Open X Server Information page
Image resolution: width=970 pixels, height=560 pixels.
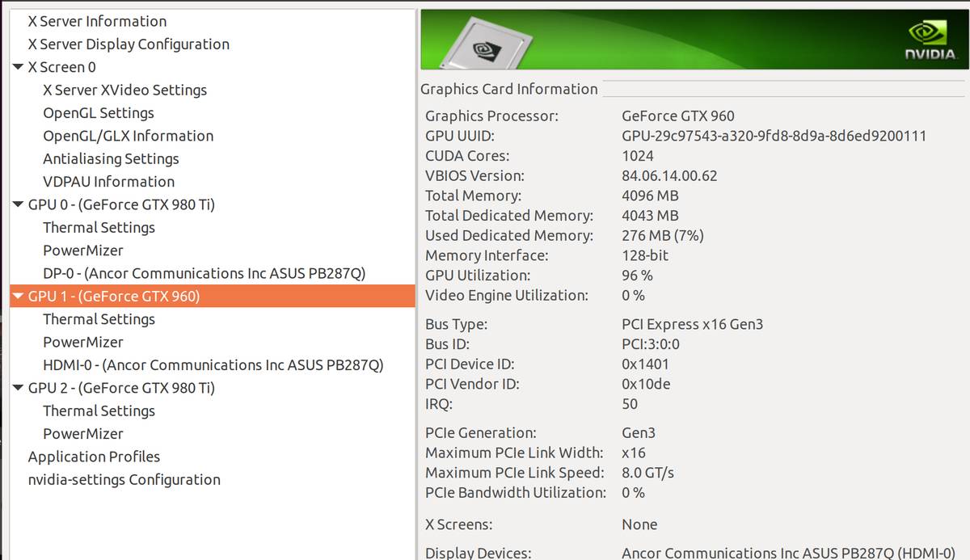click(x=97, y=22)
